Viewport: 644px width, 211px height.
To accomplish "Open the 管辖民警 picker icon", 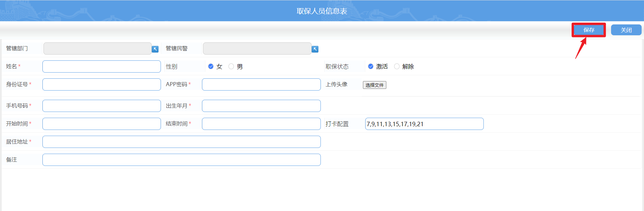I will tap(315, 49).
